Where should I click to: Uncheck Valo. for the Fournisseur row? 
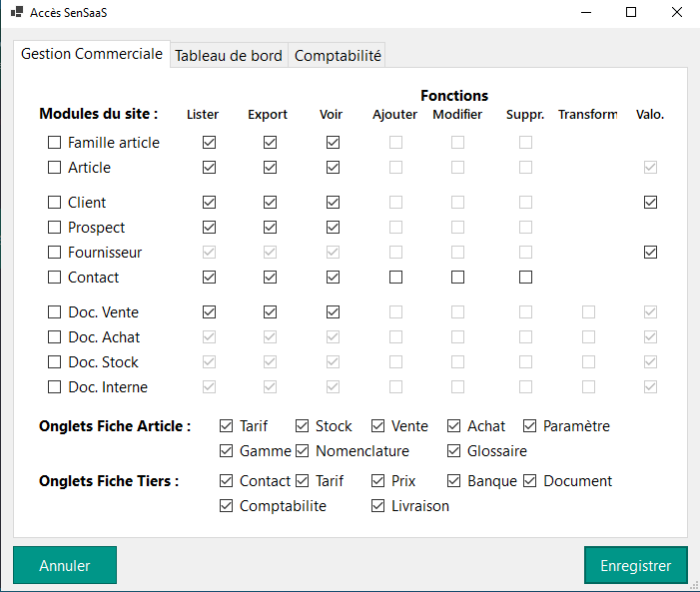650,253
